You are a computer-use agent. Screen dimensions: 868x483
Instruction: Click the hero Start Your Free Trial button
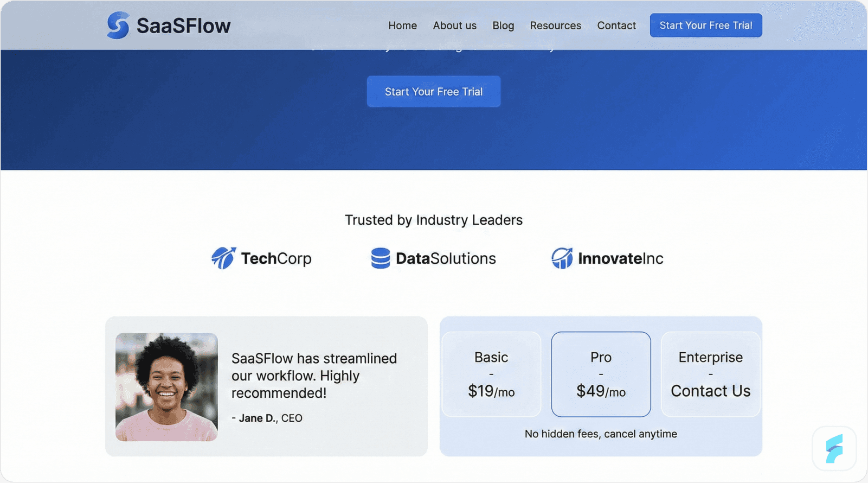tap(434, 92)
